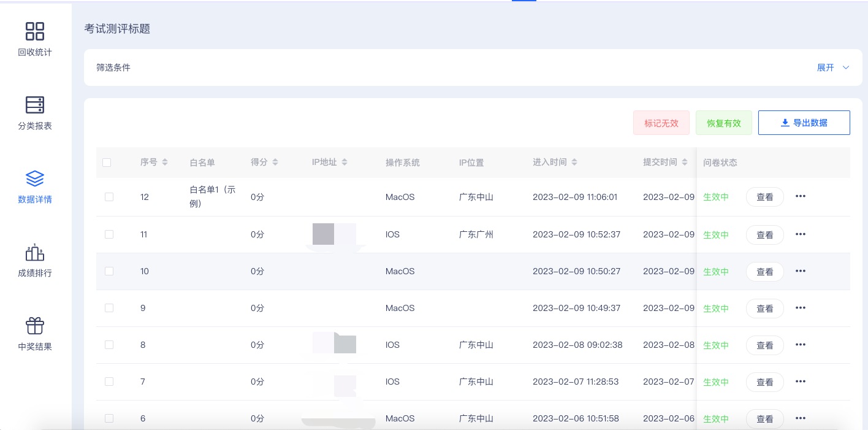Screen dimensions: 868x430
Task: Open more options for row 8
Action: point(801,345)
